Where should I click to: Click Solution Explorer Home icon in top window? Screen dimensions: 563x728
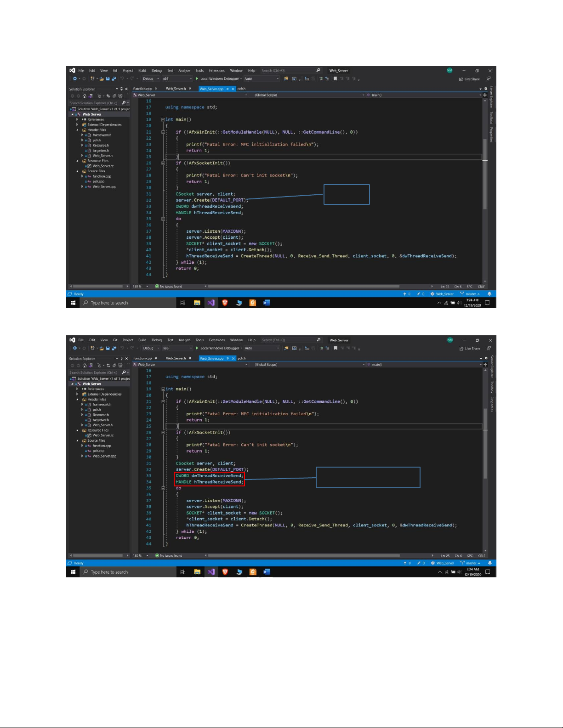click(x=85, y=96)
